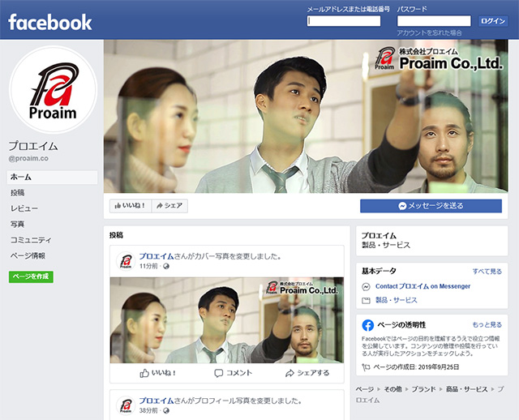Click the いいね！ button under cover photo
The height and width of the screenshot is (420, 519).
click(x=131, y=206)
